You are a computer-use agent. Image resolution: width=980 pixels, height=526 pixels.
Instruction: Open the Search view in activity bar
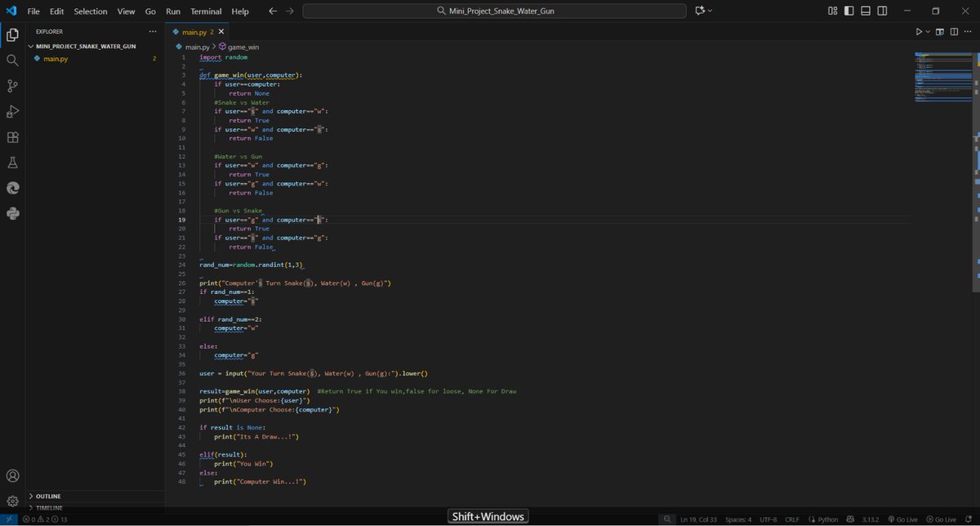[x=12, y=60]
